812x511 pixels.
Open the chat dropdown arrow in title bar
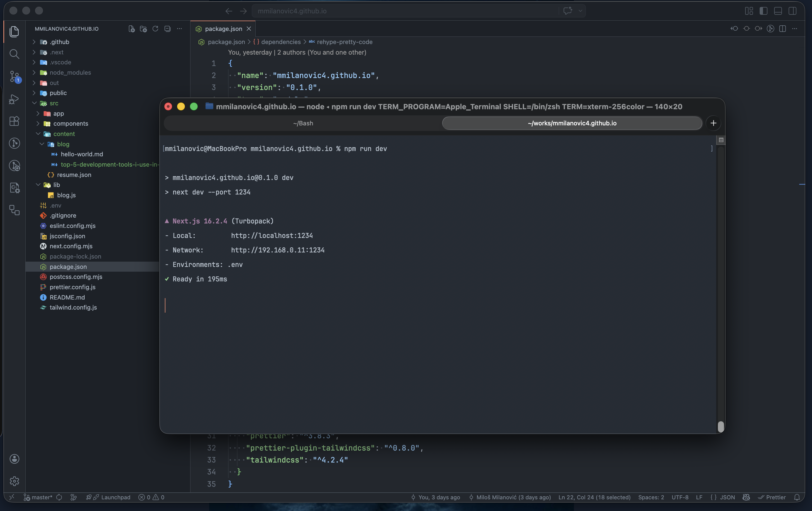(580, 11)
